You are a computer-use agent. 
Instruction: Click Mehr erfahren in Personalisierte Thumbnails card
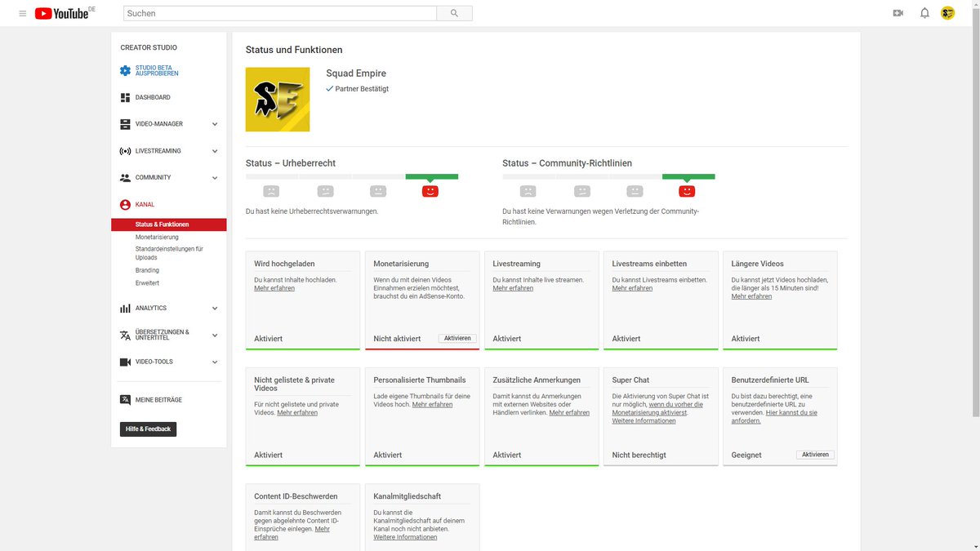pyautogui.click(x=432, y=404)
